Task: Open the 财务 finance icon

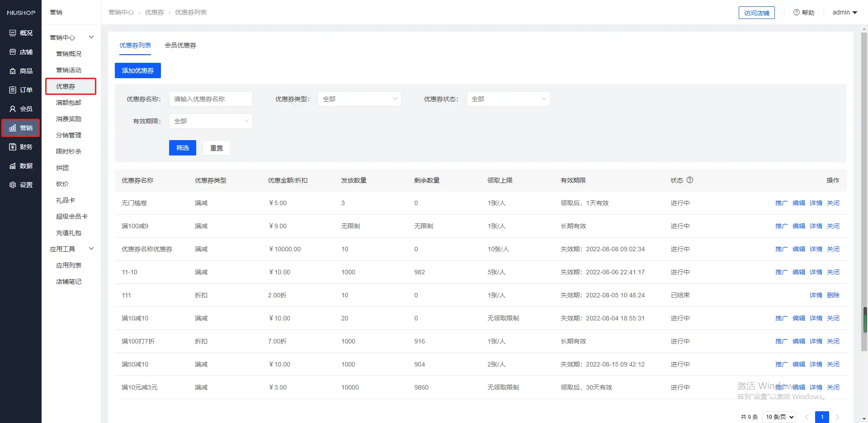Action: [13, 147]
